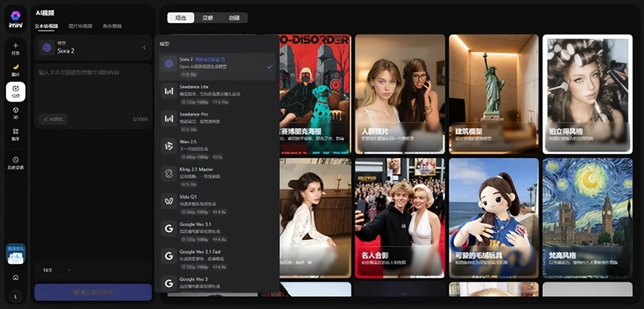Open the 3D section in the sidebar

(x=15, y=112)
